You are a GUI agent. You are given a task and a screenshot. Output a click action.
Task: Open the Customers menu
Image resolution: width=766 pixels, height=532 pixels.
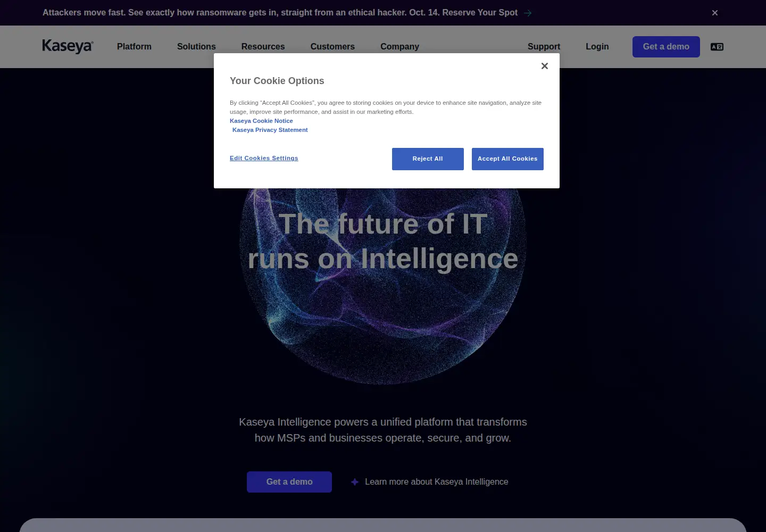click(332, 47)
